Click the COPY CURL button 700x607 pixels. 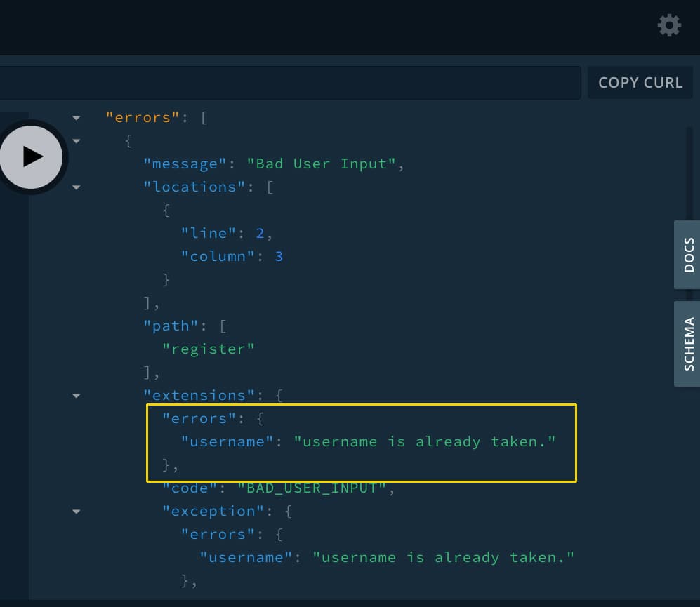640,83
